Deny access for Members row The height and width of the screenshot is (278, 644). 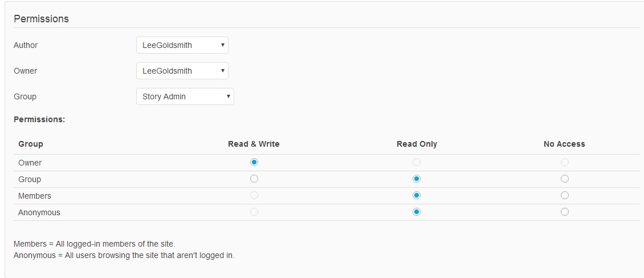[564, 195]
